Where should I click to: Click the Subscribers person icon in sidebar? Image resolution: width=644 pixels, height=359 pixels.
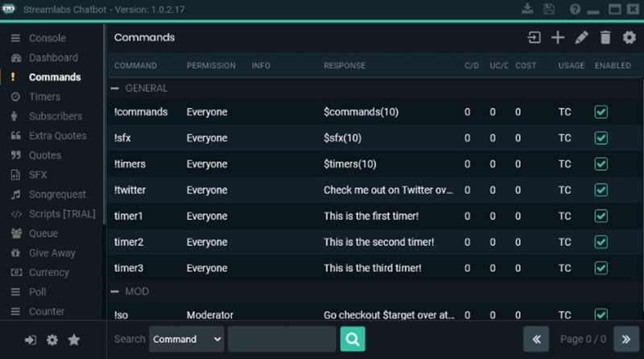pos(14,116)
